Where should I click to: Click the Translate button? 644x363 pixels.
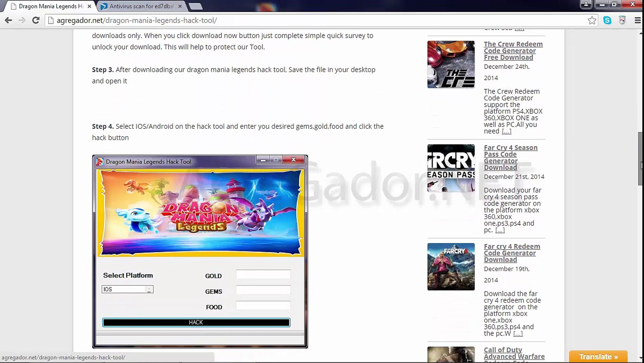598,357
